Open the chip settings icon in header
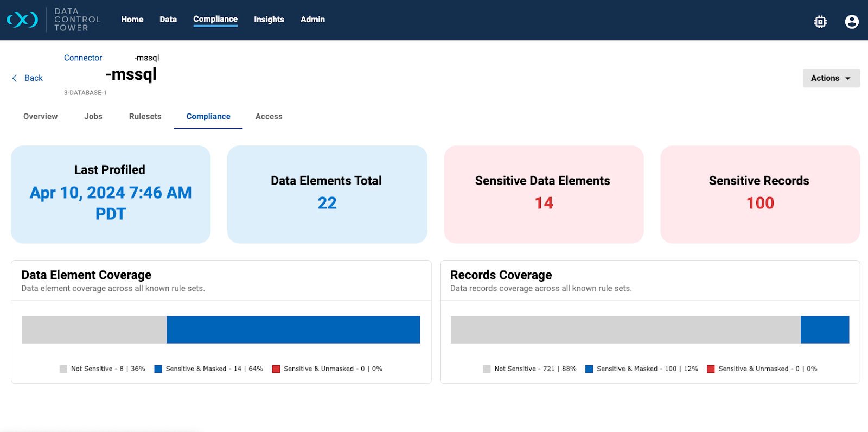This screenshot has height=432, width=868. (x=820, y=22)
